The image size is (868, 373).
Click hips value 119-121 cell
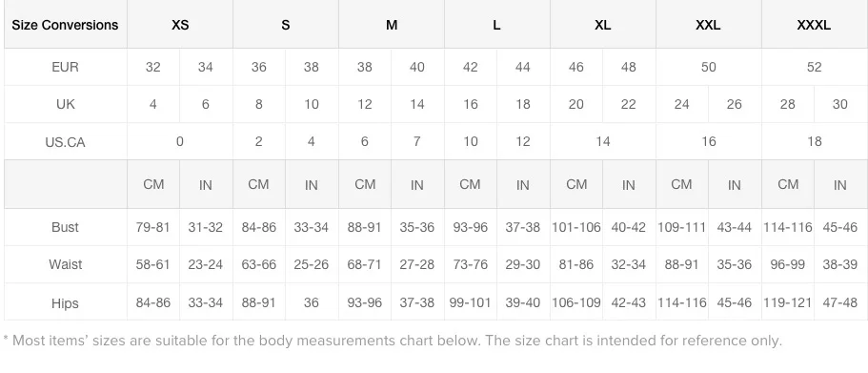point(788,302)
